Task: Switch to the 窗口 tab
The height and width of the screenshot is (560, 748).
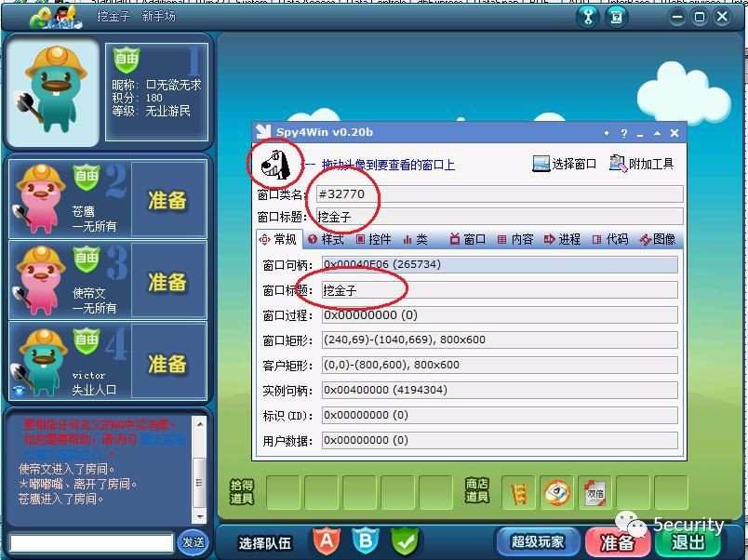Action: coord(467,239)
